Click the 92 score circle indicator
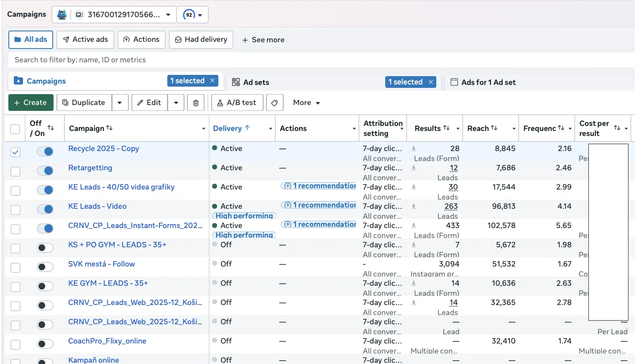635x364 pixels. (x=189, y=15)
